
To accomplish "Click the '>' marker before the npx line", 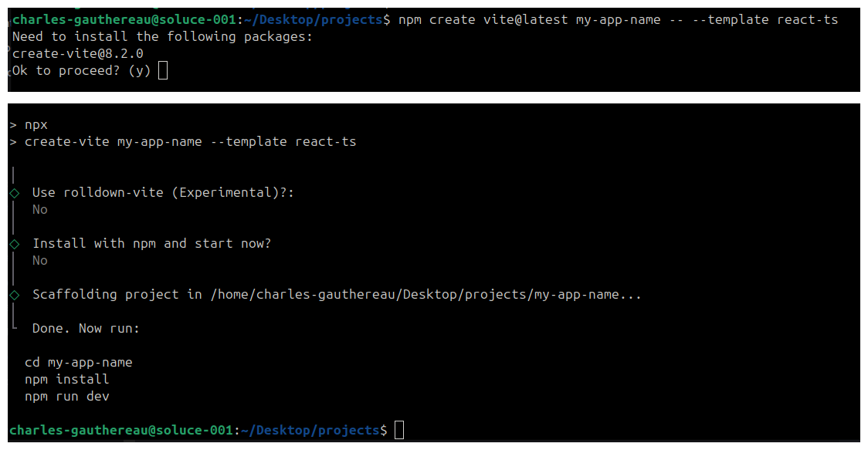I will click(x=13, y=124).
